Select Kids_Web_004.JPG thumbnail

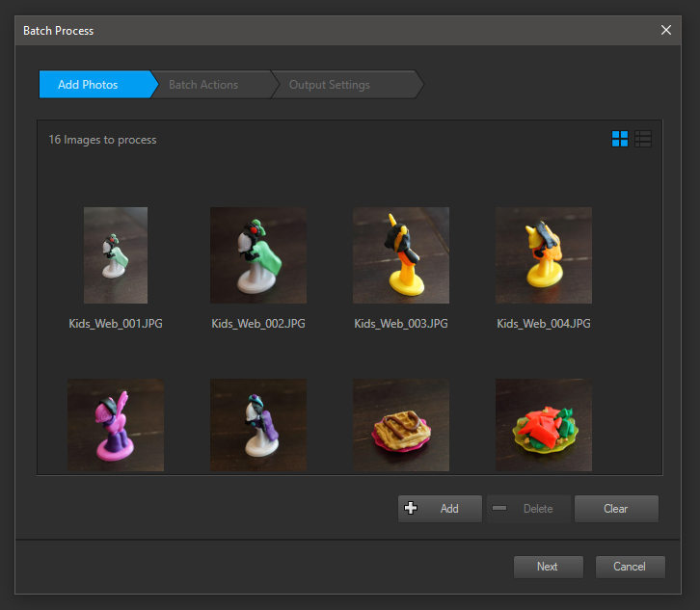coord(544,255)
